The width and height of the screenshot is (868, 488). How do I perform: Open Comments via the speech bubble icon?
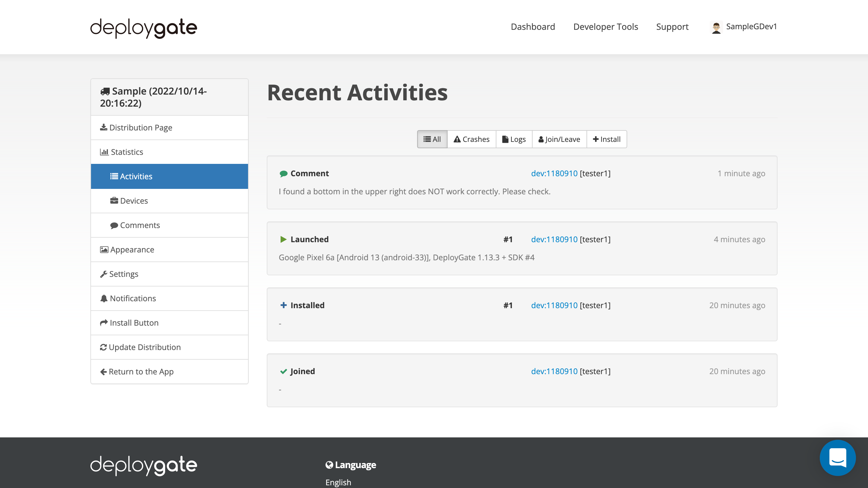[x=114, y=225]
